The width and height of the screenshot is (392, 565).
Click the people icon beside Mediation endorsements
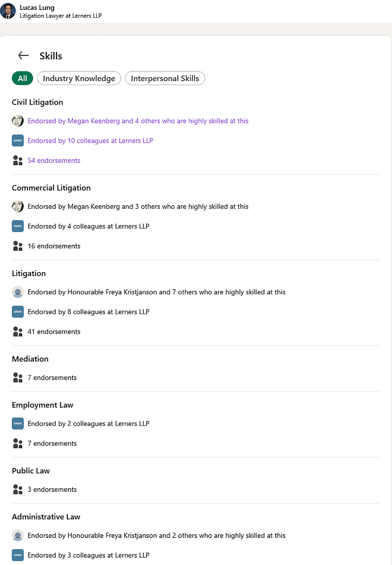pyautogui.click(x=18, y=377)
